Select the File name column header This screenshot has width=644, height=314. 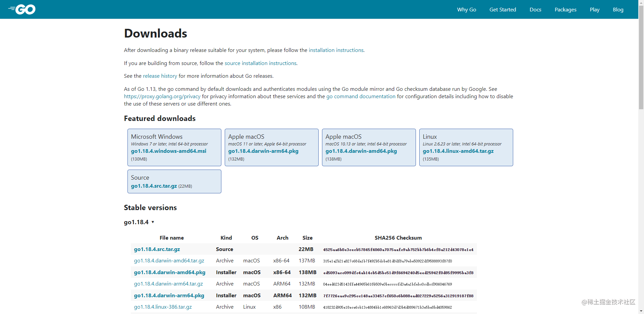pos(172,238)
